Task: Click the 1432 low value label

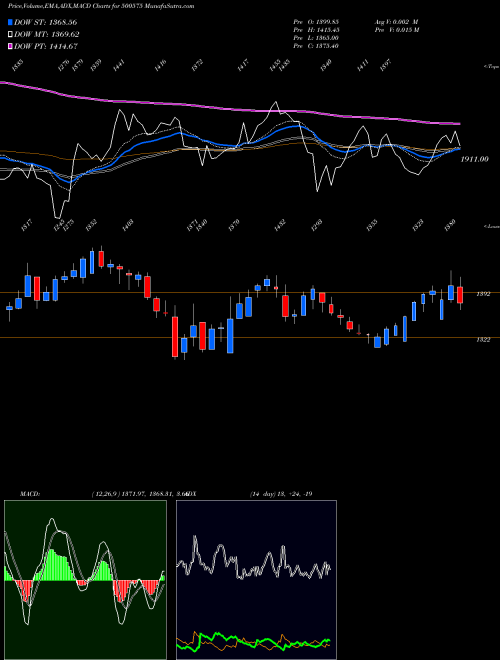Action: click(x=280, y=225)
